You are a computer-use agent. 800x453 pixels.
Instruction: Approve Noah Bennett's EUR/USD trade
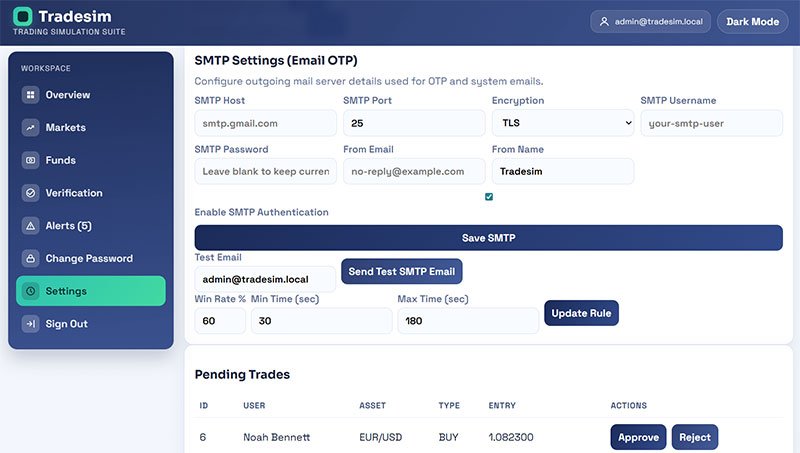pyautogui.click(x=638, y=437)
